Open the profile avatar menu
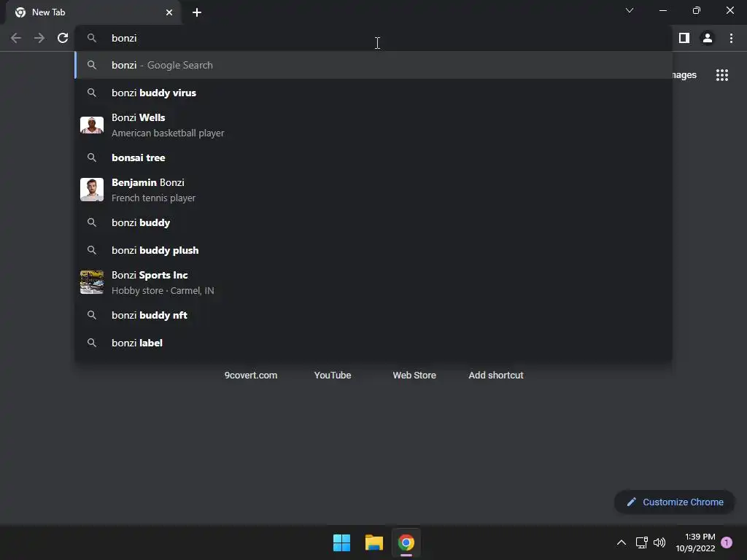The height and width of the screenshot is (560, 747). [x=708, y=38]
